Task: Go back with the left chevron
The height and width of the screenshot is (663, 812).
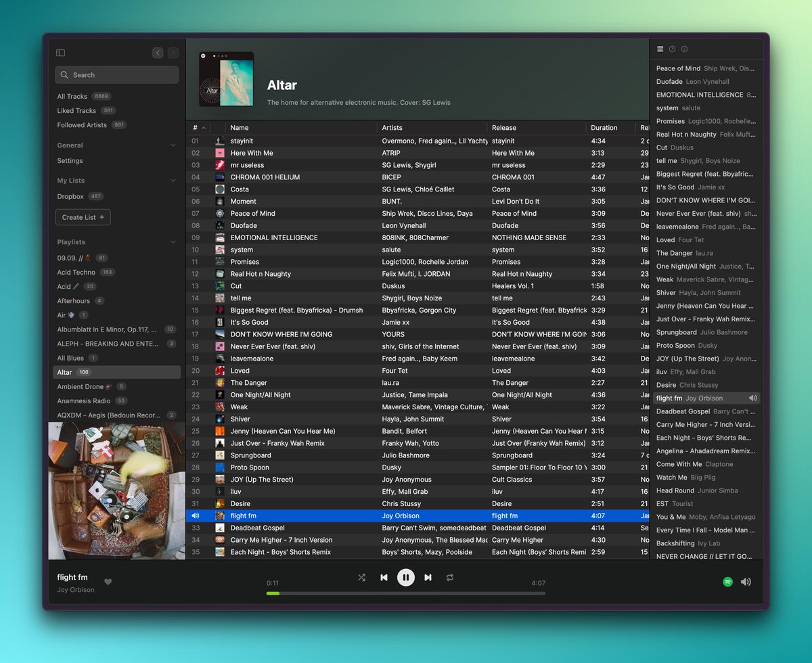Action: pyautogui.click(x=158, y=53)
